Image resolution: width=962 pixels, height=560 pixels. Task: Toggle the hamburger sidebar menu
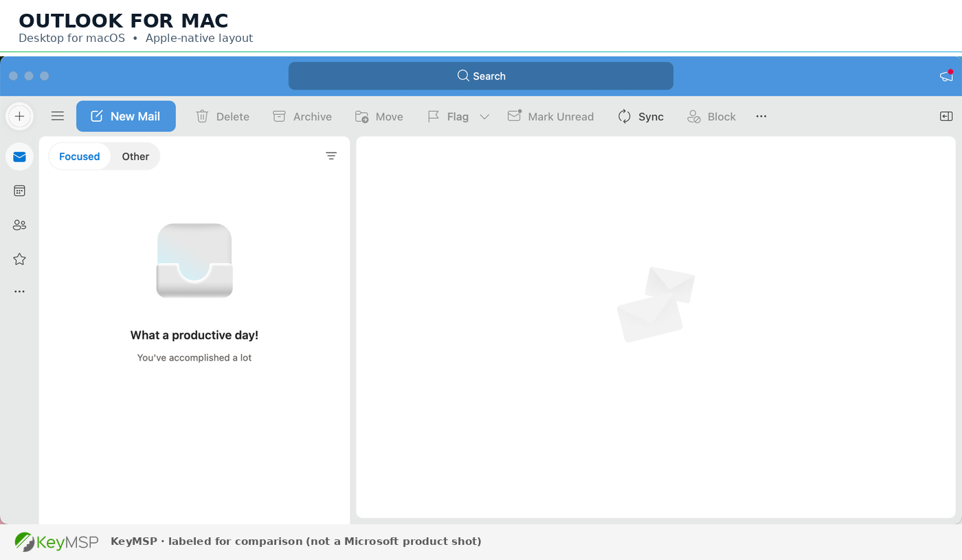pyautogui.click(x=58, y=116)
